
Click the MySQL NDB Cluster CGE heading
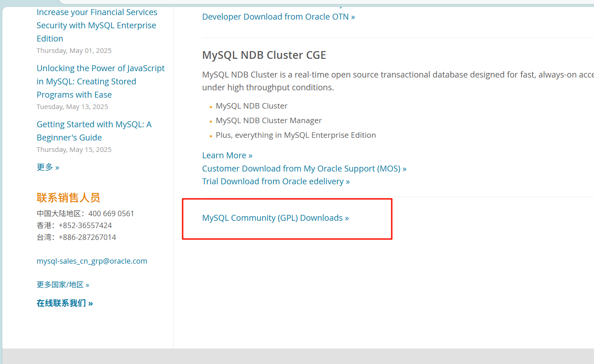264,55
